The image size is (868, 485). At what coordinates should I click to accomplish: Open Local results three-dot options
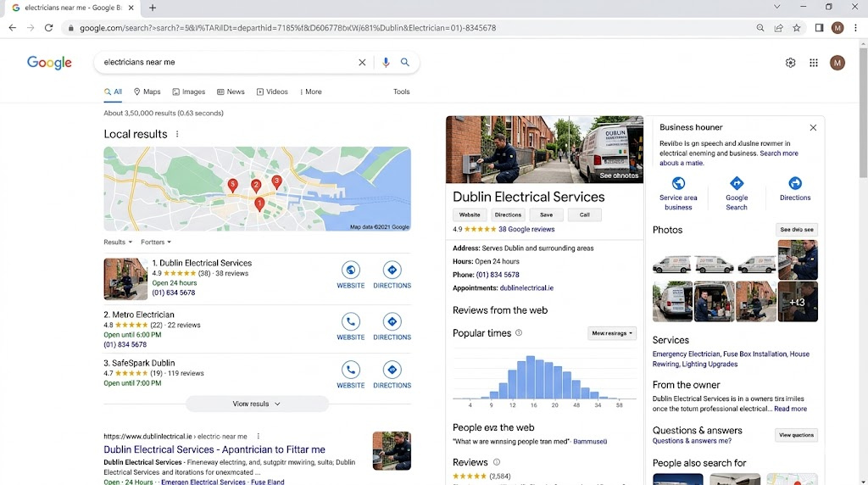(177, 134)
